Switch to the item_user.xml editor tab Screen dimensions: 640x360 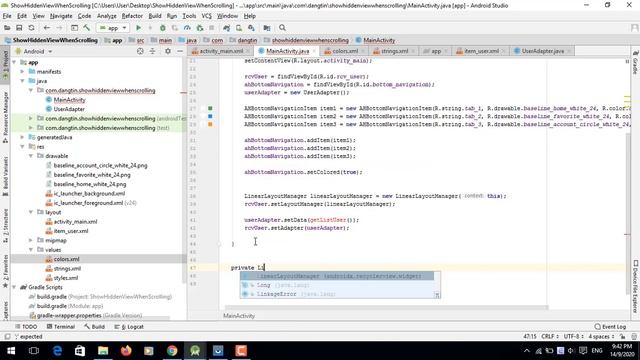pos(481,51)
